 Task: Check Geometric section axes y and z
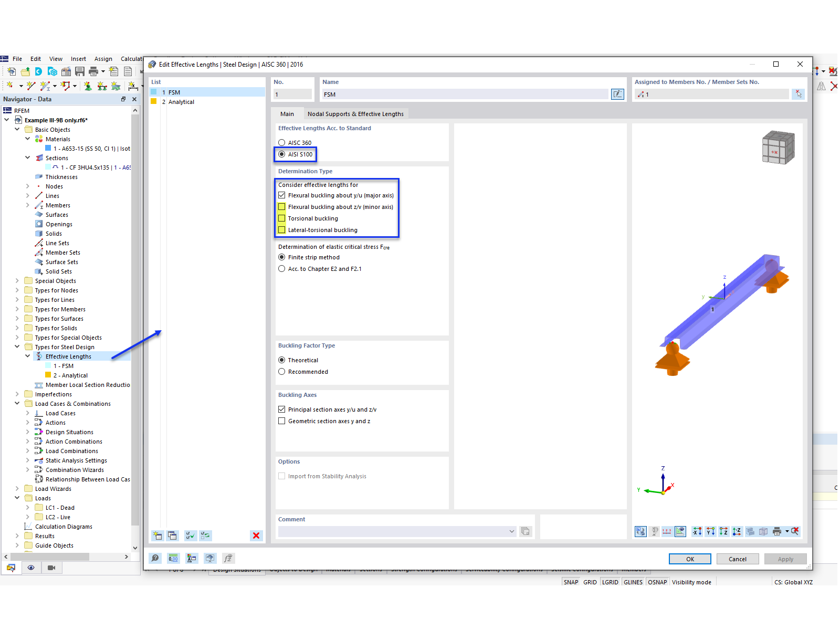coord(282,421)
